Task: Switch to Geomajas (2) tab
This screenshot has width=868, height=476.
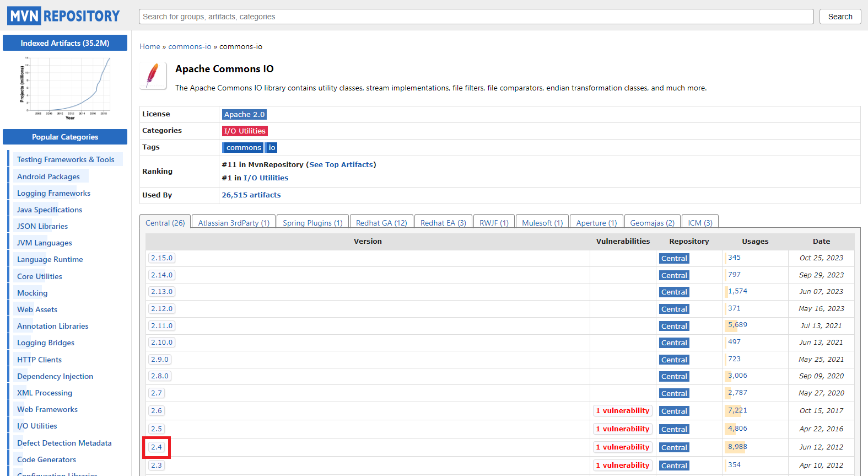Action: (x=652, y=222)
